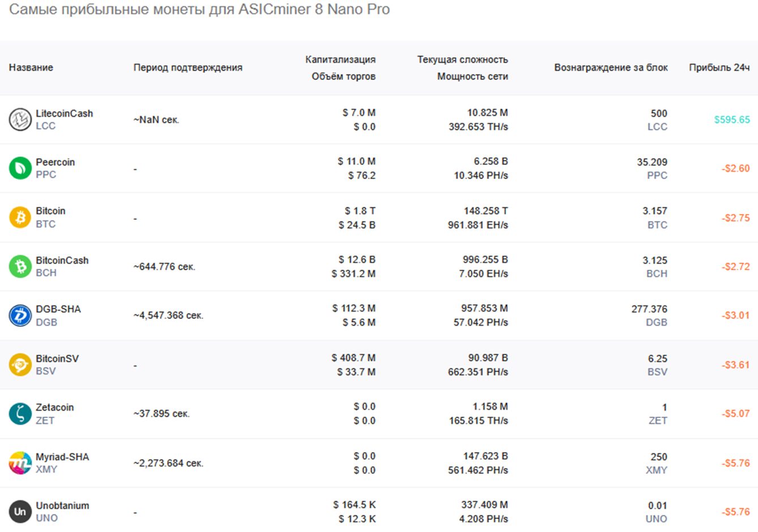Click the green BitcoinCash logo icon
The width and height of the screenshot is (758, 532).
(20, 266)
